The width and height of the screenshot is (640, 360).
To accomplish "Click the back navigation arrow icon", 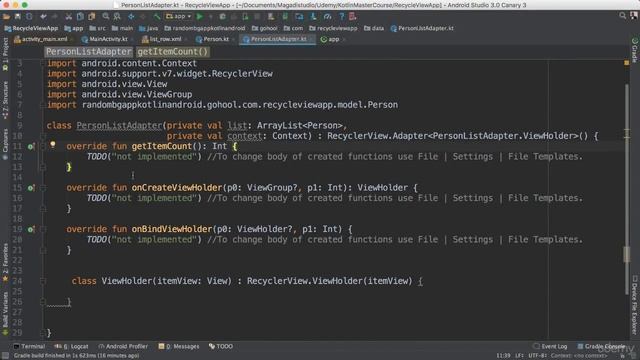I will click(x=131, y=17).
